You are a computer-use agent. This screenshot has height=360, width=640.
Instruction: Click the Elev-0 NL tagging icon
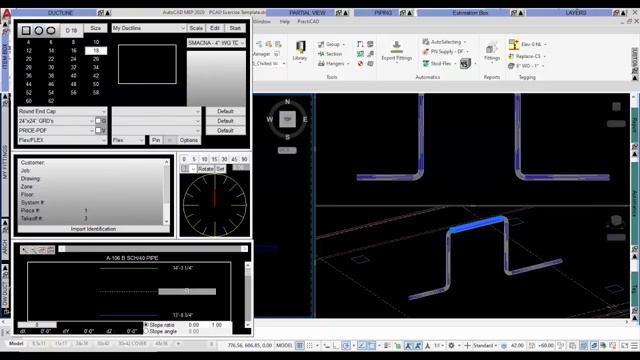coord(513,44)
